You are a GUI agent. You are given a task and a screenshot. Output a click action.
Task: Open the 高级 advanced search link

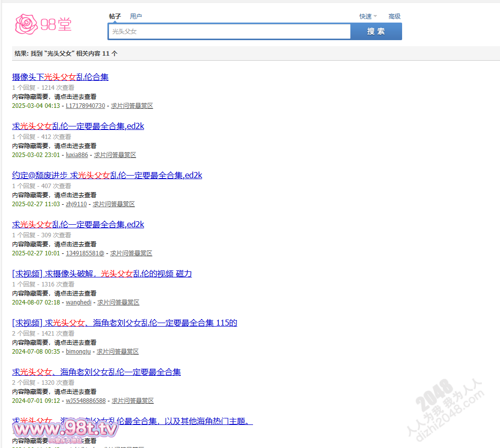[394, 17]
